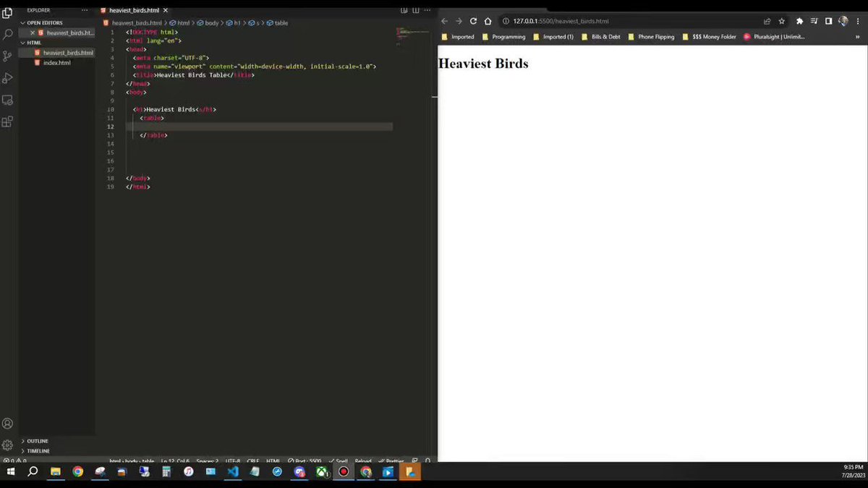The image size is (868, 488).
Task: Bookmark this page with the star icon
Action: point(781,21)
